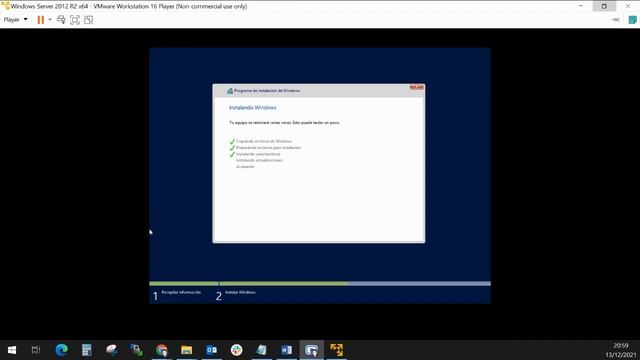Suspend the virtual machine with the orange pause button

pyautogui.click(x=40, y=20)
